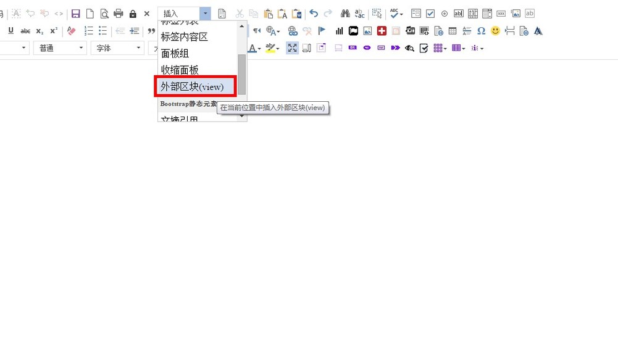Insert a selection list field
Viewport: 618px width, 364px height.
(487, 14)
